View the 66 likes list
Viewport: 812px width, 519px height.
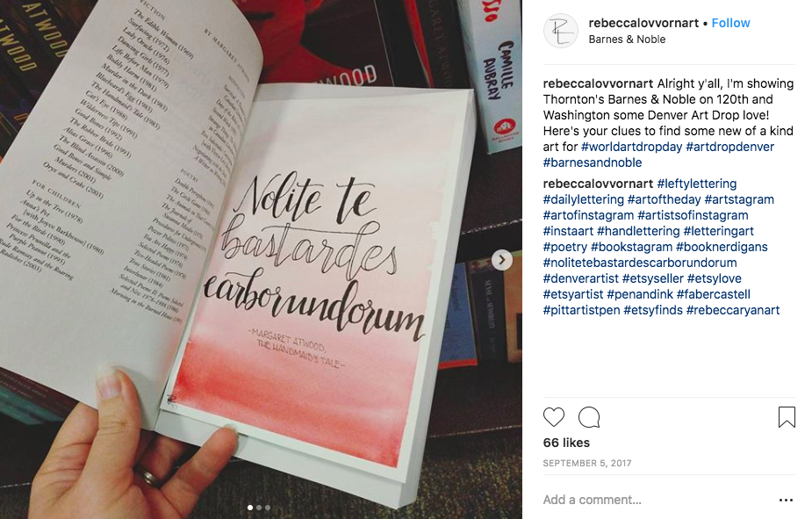(566, 443)
